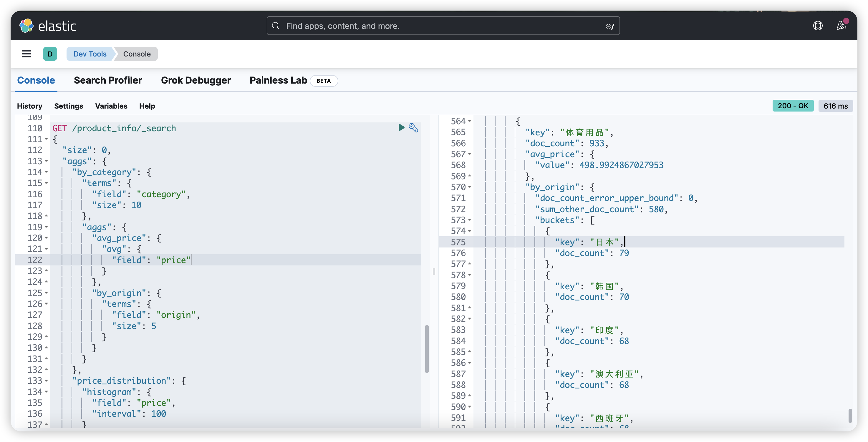
Task: Fold the bucket starting at line 590
Action: pos(469,407)
